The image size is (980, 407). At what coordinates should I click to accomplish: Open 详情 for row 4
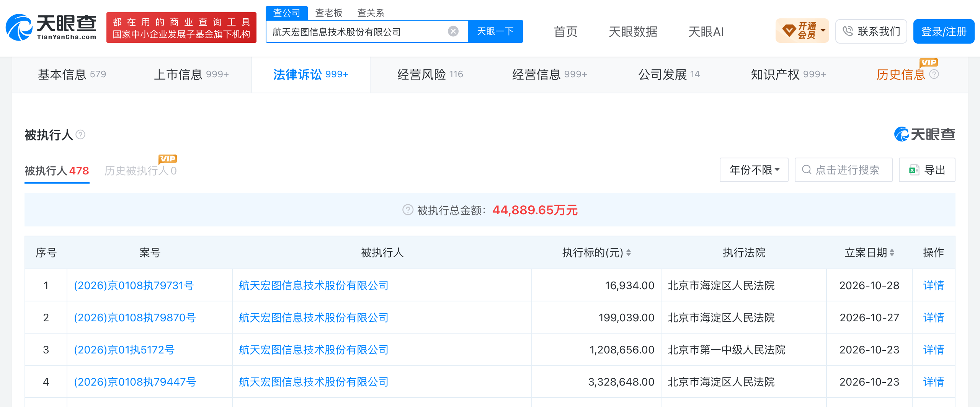point(933,382)
